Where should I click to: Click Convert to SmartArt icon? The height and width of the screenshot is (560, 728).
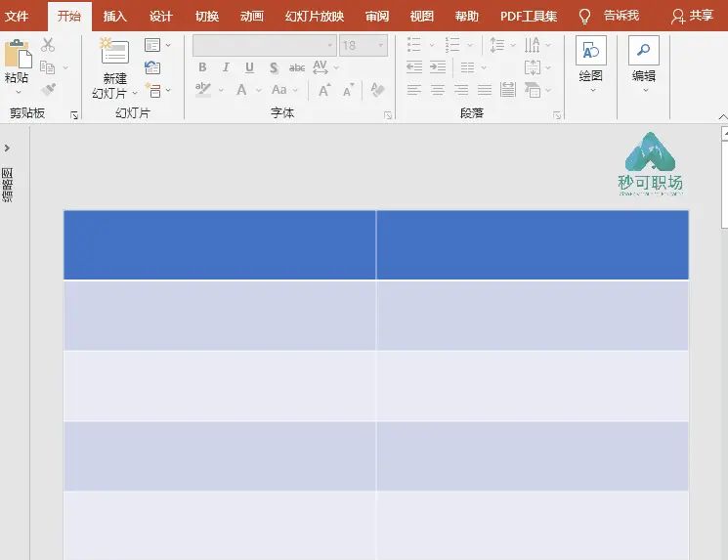(533, 90)
